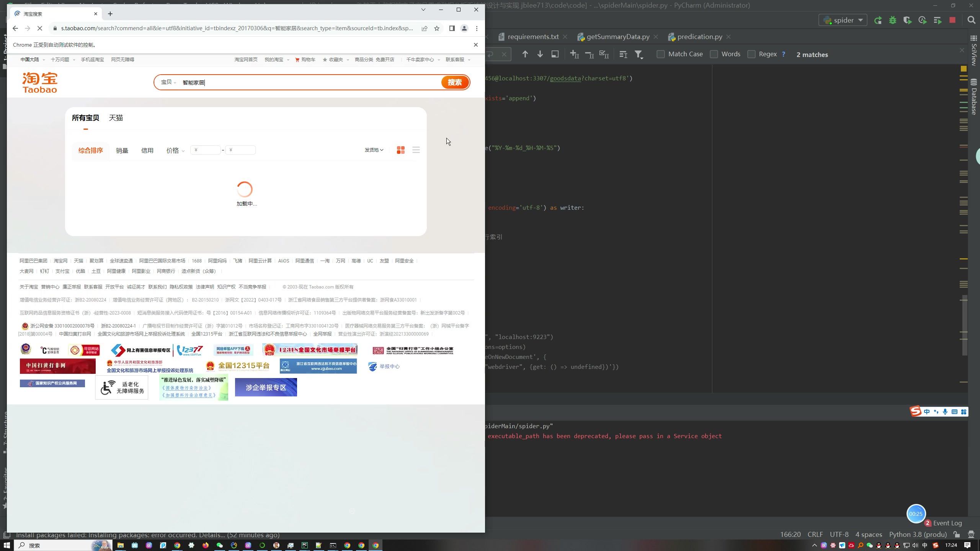Run spider with coverage in PyCharm

907,20
